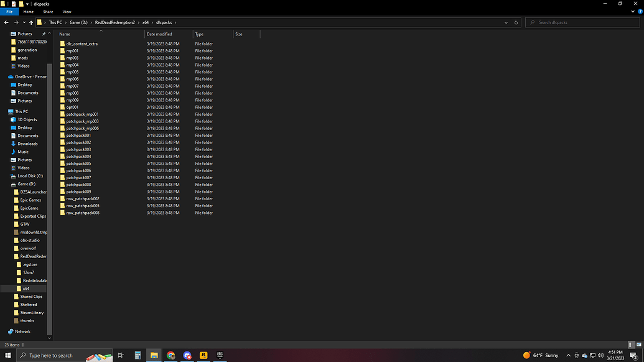Viewport: 644px width, 362px height.
Task: Switch to the View ribbon tab
Action: click(67, 11)
